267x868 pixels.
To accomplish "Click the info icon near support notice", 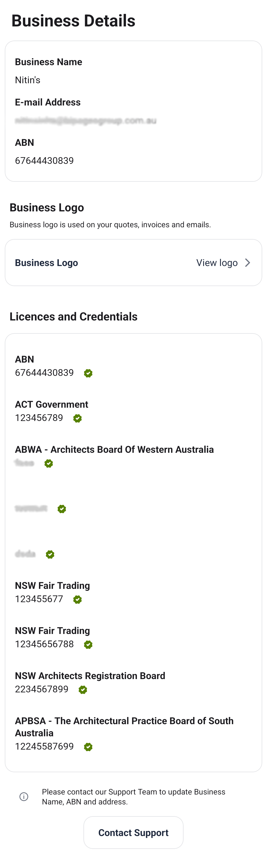I will click(x=24, y=796).
